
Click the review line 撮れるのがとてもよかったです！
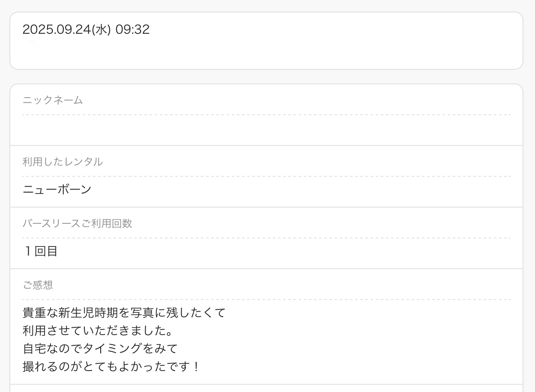pyautogui.click(x=111, y=367)
